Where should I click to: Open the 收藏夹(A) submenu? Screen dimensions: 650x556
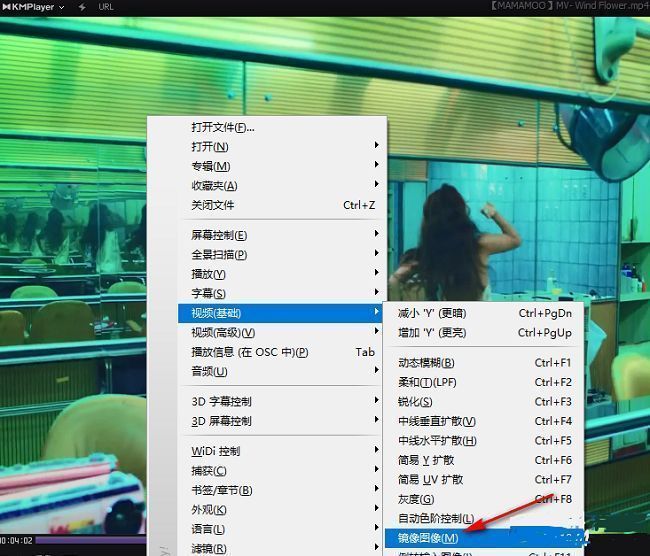coord(281,186)
